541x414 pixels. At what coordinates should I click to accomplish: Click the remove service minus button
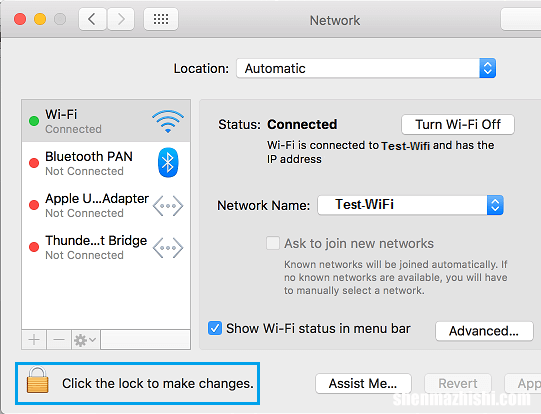coord(59,340)
